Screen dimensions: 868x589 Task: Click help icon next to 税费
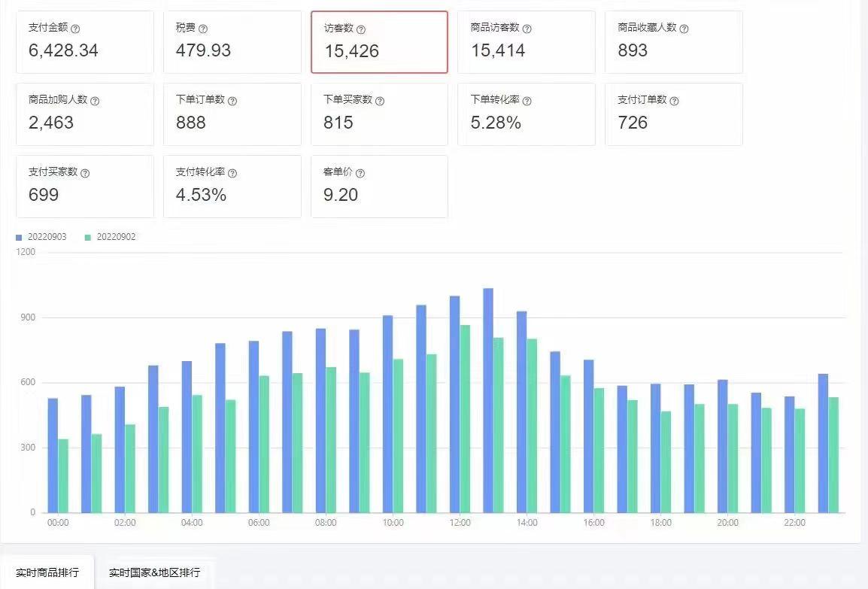[202, 29]
